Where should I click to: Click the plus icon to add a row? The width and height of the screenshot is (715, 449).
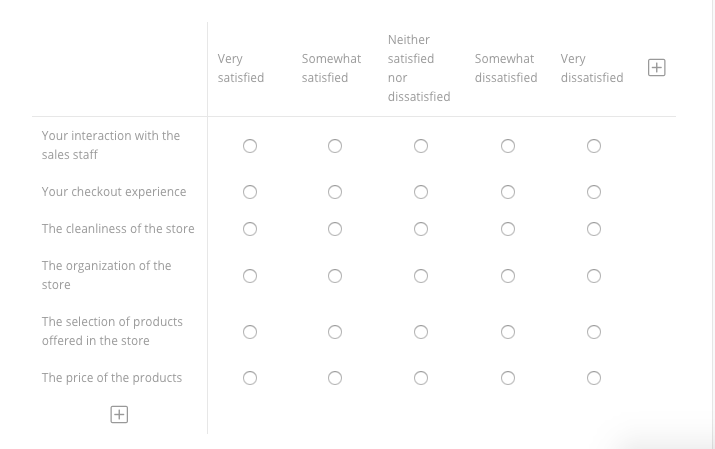[119, 414]
